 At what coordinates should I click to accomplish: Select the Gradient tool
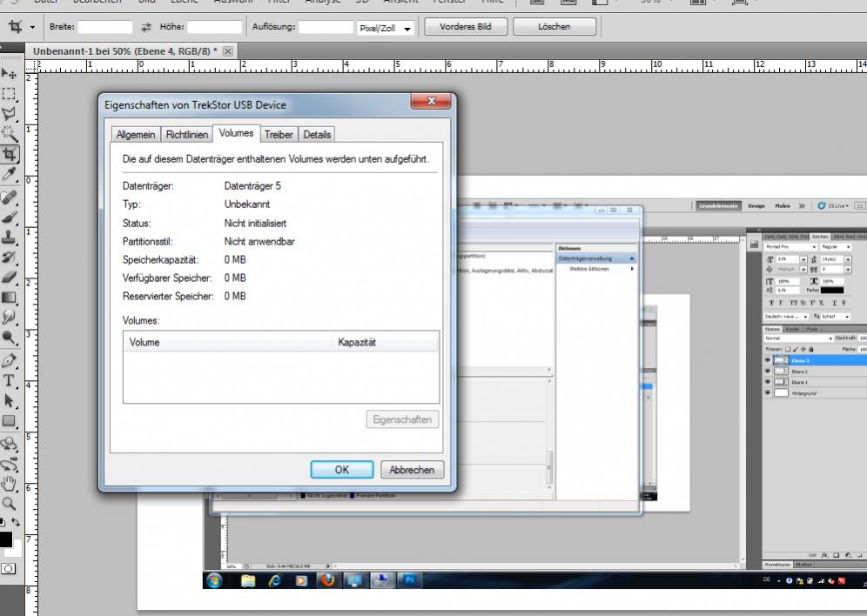[x=9, y=298]
